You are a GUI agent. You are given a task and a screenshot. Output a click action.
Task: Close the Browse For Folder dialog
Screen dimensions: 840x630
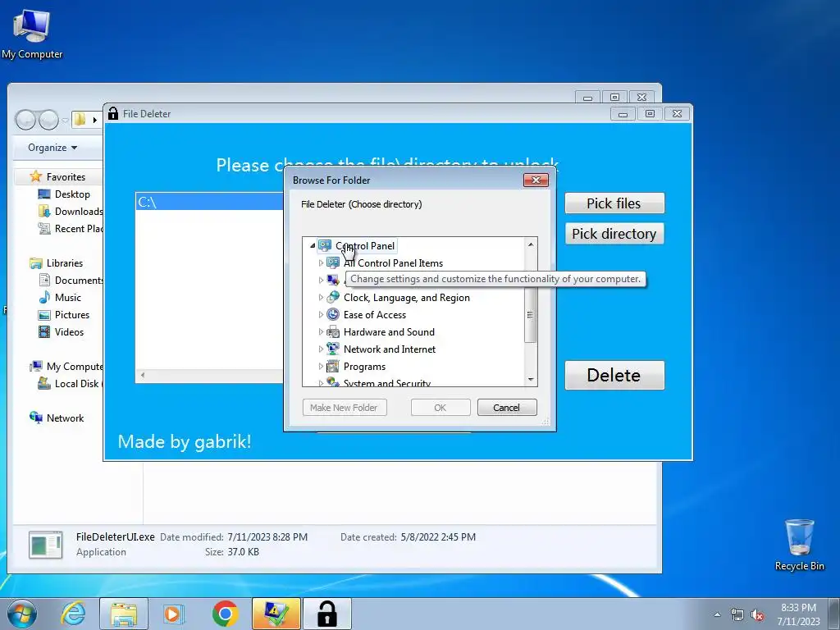tap(536, 180)
